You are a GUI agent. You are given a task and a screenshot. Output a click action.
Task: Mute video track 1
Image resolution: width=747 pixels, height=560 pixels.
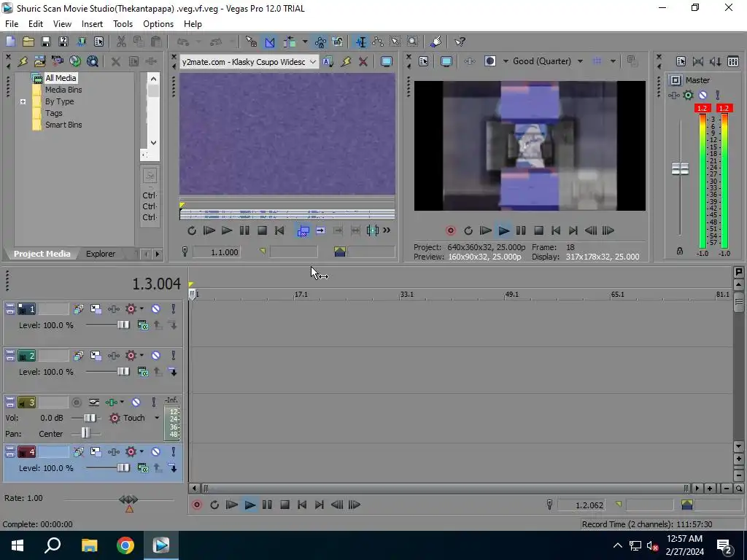156,309
